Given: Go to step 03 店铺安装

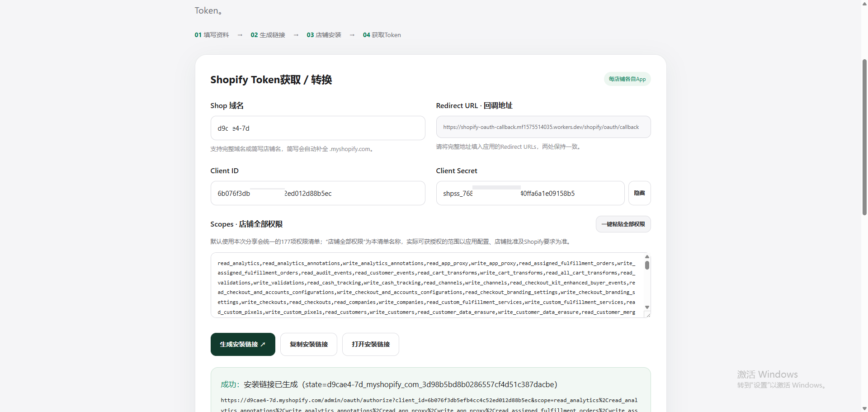Looking at the screenshot, I should (324, 35).
